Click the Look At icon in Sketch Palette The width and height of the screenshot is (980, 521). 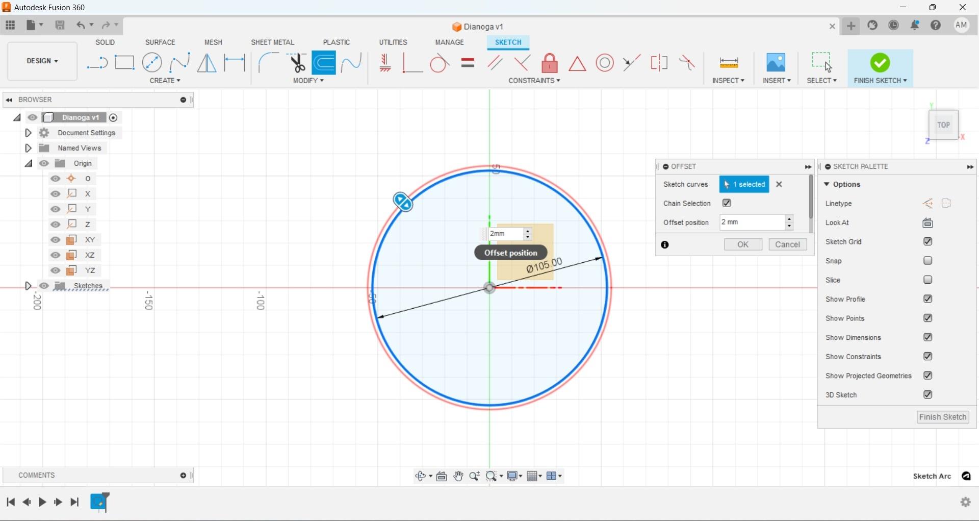click(x=927, y=222)
